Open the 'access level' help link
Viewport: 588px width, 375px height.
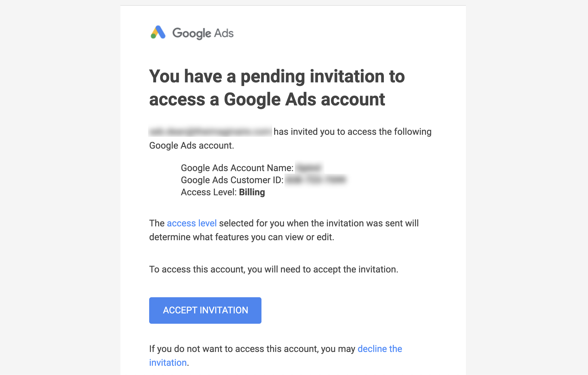pyautogui.click(x=192, y=223)
